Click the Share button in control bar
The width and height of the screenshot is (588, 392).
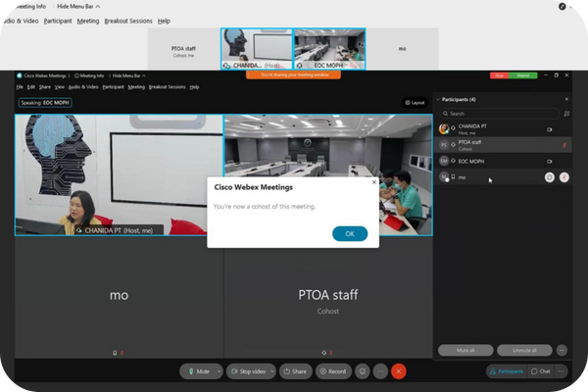pos(295,371)
